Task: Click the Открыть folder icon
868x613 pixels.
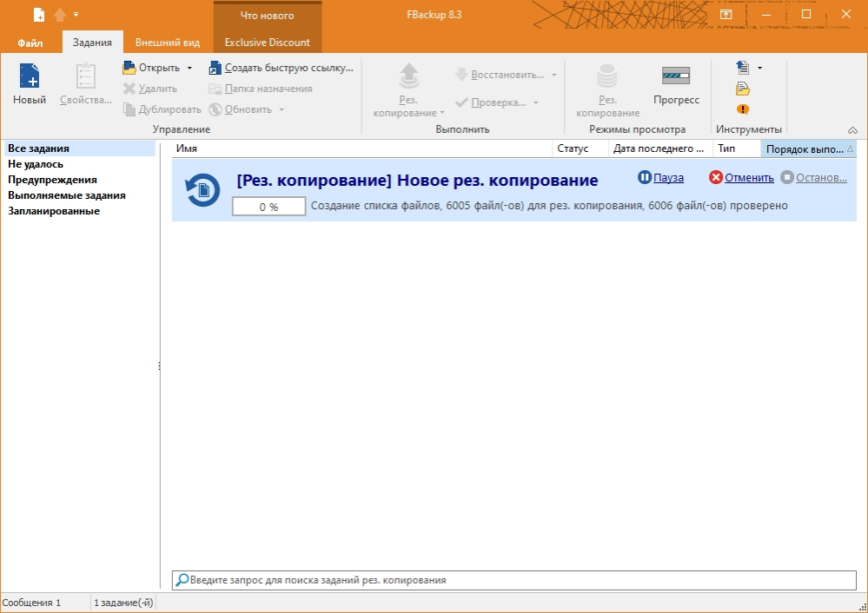Action: [x=129, y=68]
